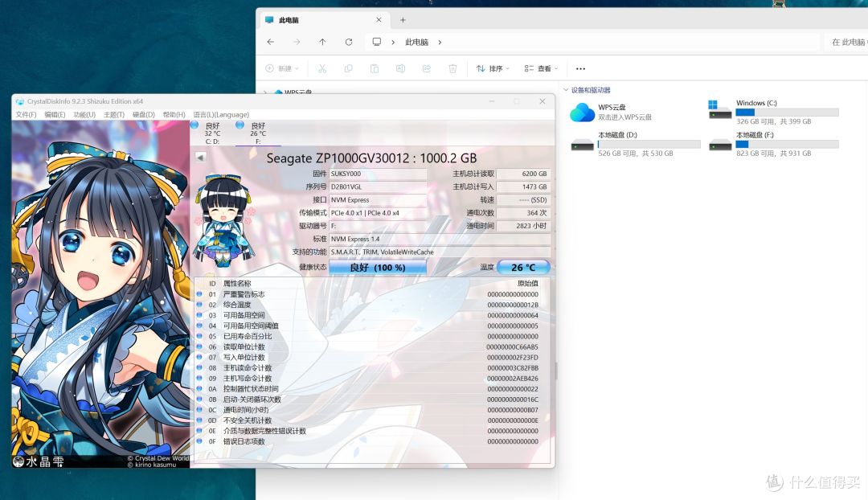The image size is (868, 500).
Task: Click the Paste icon in Explorer toolbar
Action: point(375,68)
